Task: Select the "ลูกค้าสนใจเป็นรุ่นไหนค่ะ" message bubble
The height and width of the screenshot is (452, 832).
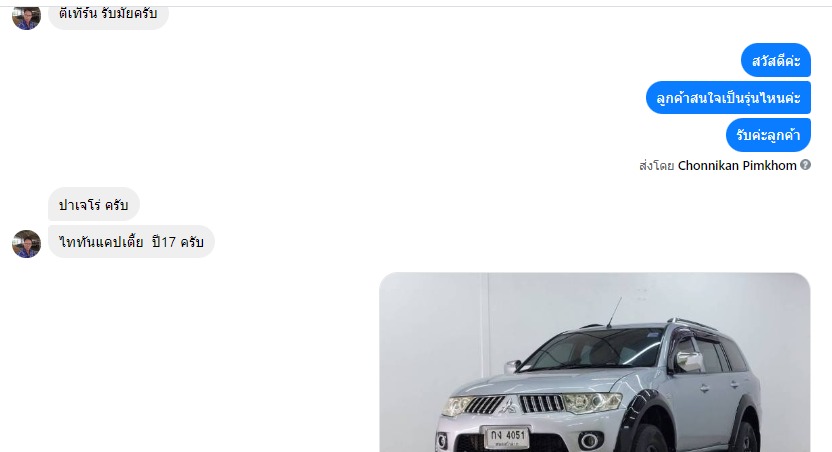Action: pyautogui.click(x=728, y=98)
